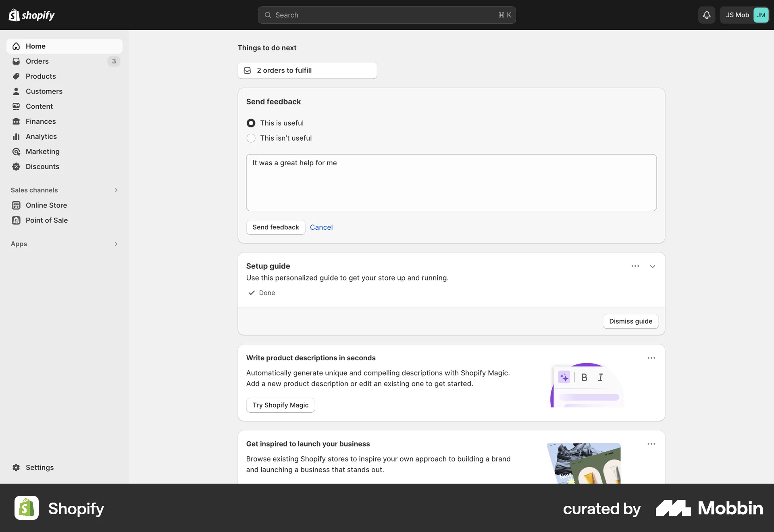Open the Finances section
Image resolution: width=774 pixels, height=532 pixels.
[40, 121]
